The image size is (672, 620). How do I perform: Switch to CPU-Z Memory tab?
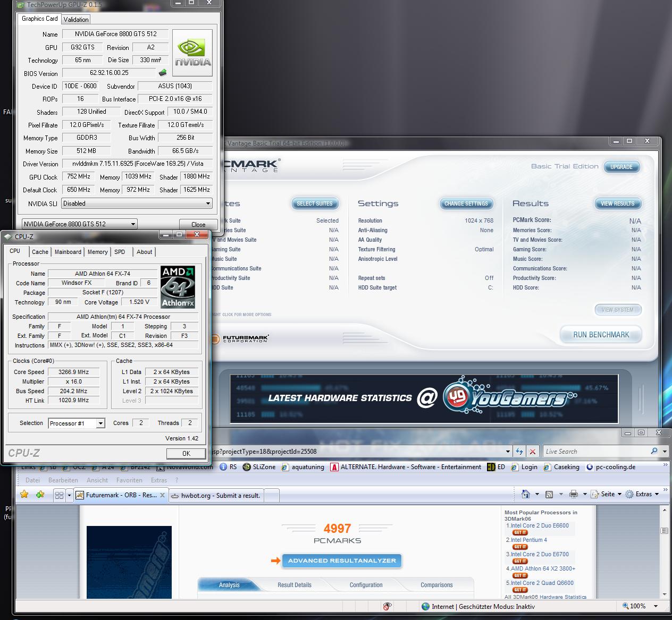(x=97, y=252)
